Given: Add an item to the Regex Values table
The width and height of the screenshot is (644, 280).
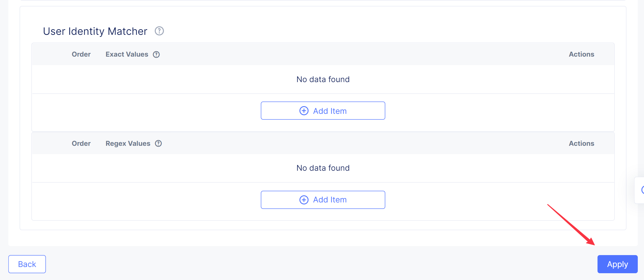Looking at the screenshot, I should click(x=323, y=200).
